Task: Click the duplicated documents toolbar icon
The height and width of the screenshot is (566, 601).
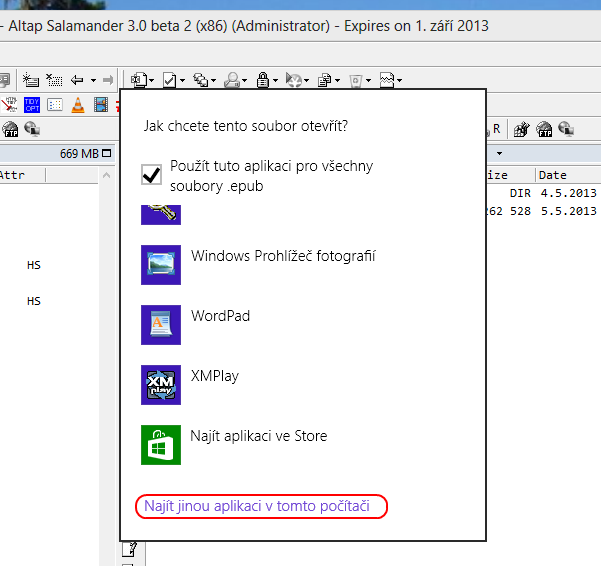Action: (x=325, y=80)
